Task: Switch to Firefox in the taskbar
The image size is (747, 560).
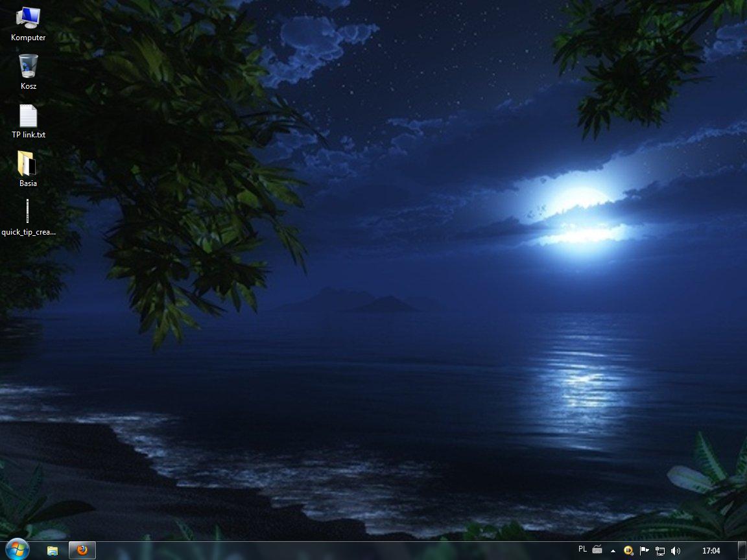Action: point(82,550)
